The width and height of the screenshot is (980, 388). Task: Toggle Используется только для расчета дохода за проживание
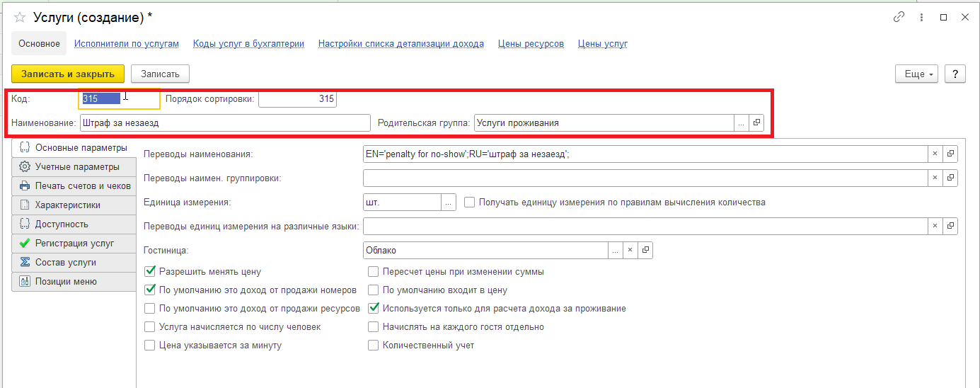373,309
